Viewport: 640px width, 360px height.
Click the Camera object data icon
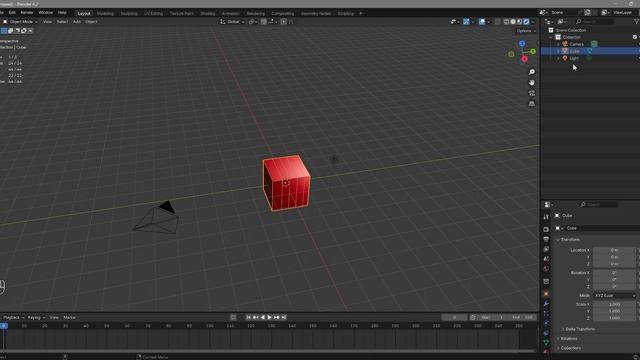pos(594,44)
